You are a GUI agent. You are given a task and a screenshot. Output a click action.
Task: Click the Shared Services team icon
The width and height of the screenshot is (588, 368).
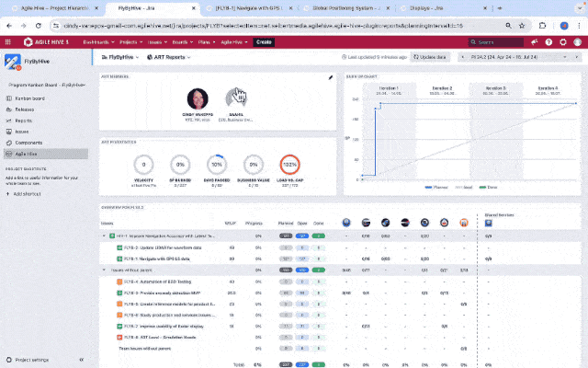point(488,223)
